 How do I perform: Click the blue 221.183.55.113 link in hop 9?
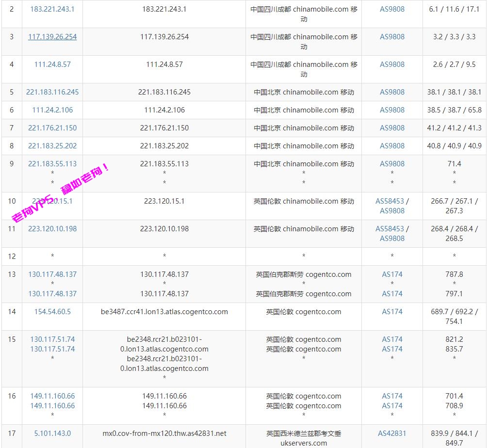click(x=52, y=164)
